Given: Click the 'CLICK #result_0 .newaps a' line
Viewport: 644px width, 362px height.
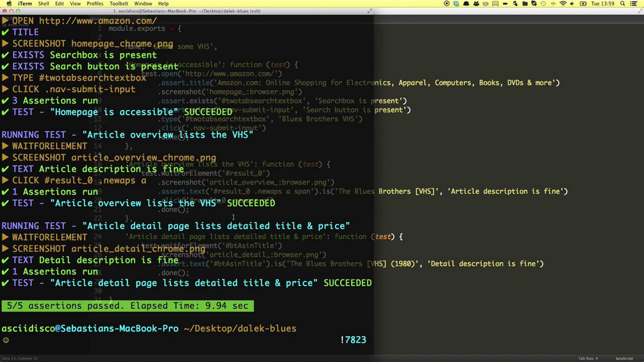Looking at the screenshot, I should pos(74,180).
